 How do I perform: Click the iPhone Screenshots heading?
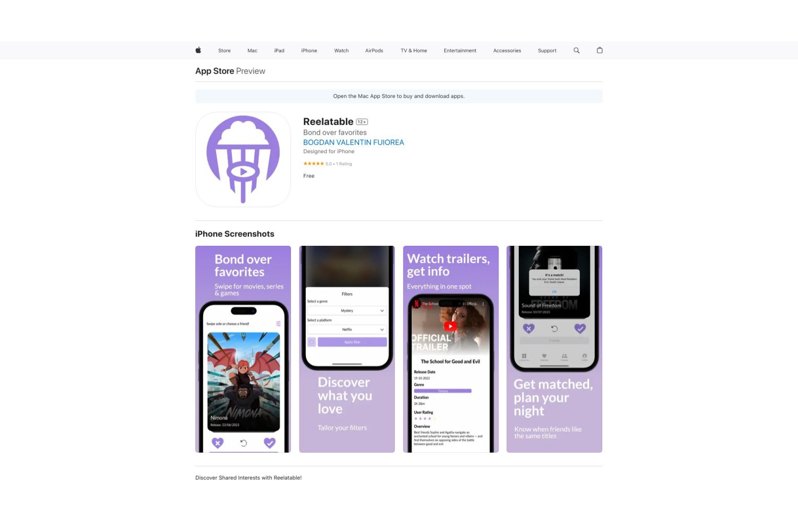[235, 234]
